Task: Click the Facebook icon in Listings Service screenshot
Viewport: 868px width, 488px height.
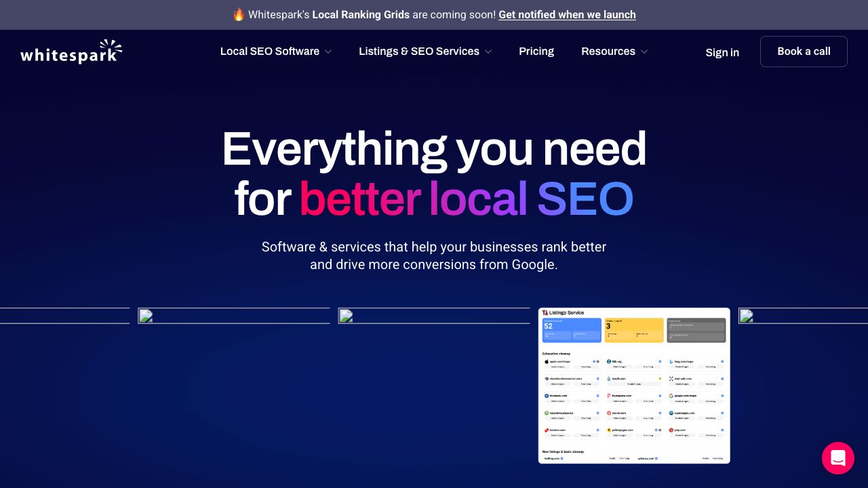Action: coord(546,395)
